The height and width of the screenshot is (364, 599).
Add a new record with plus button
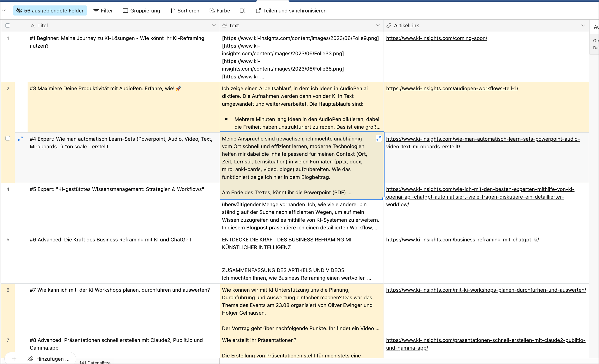coord(14,359)
